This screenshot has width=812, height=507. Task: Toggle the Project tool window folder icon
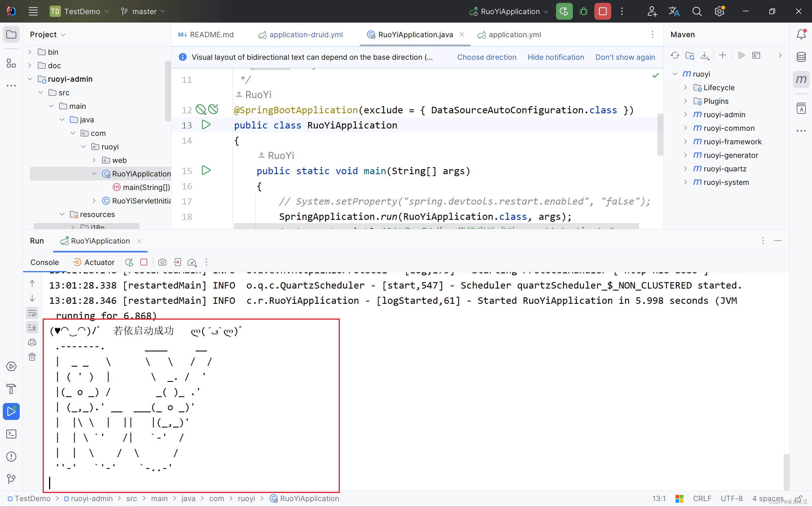[x=11, y=35]
